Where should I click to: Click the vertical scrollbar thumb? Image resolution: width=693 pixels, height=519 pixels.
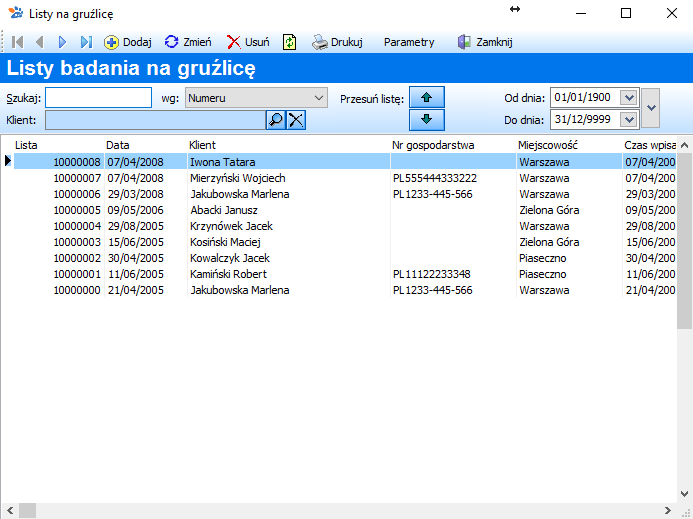[685, 241]
